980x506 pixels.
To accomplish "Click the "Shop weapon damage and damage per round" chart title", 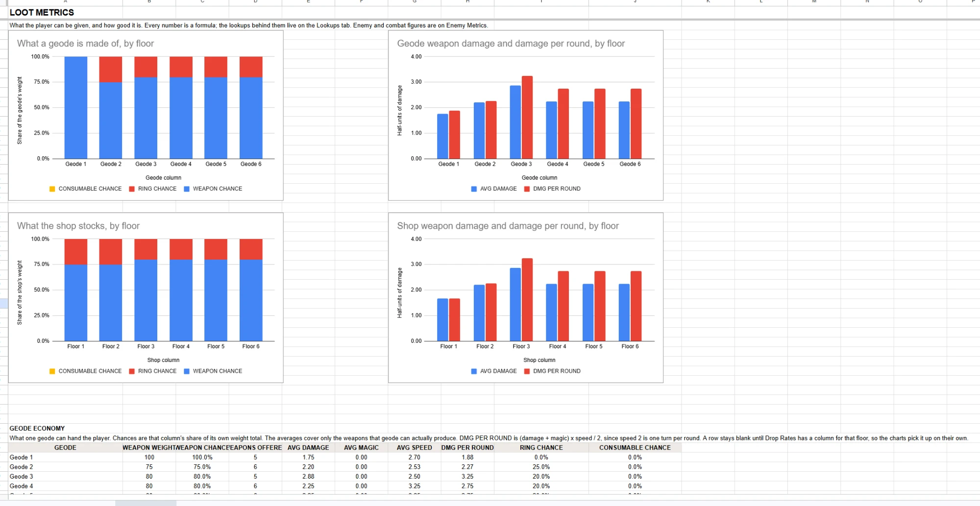I will (508, 226).
